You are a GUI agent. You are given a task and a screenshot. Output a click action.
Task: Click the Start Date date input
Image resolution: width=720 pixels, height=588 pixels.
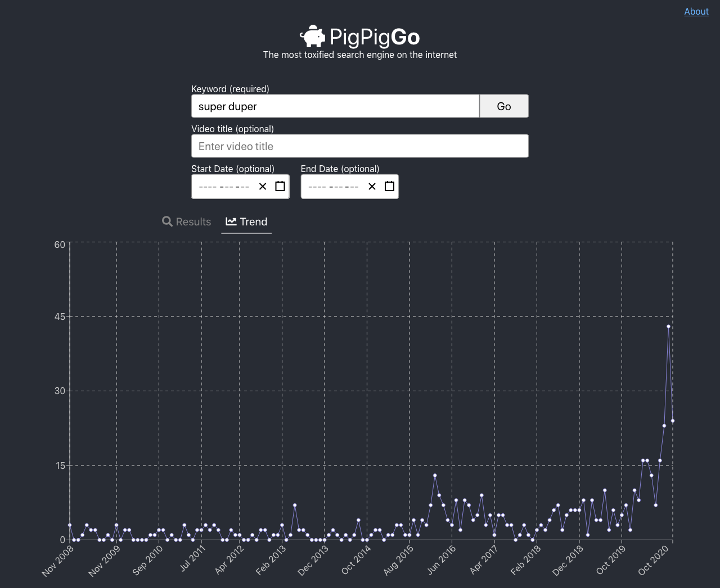point(240,187)
